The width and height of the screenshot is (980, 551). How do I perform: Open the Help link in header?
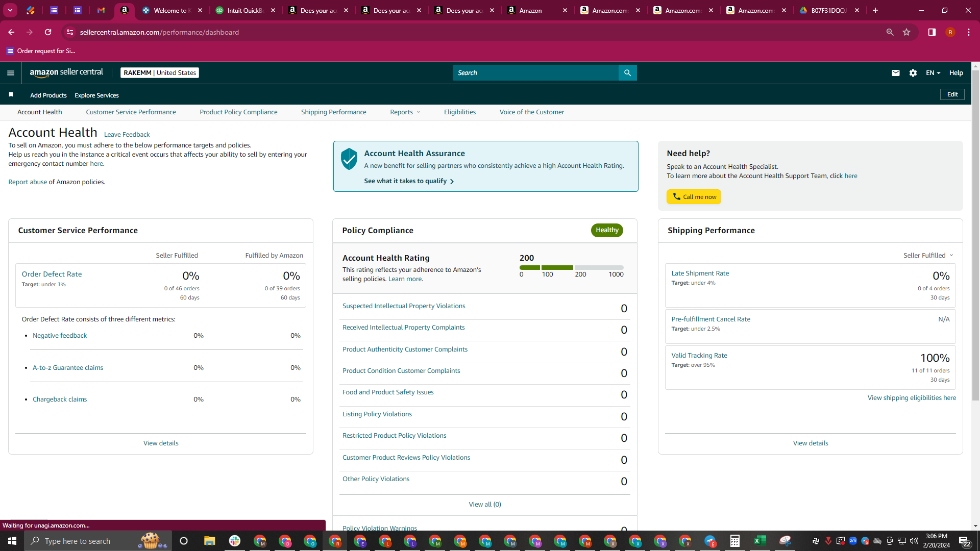[956, 73]
